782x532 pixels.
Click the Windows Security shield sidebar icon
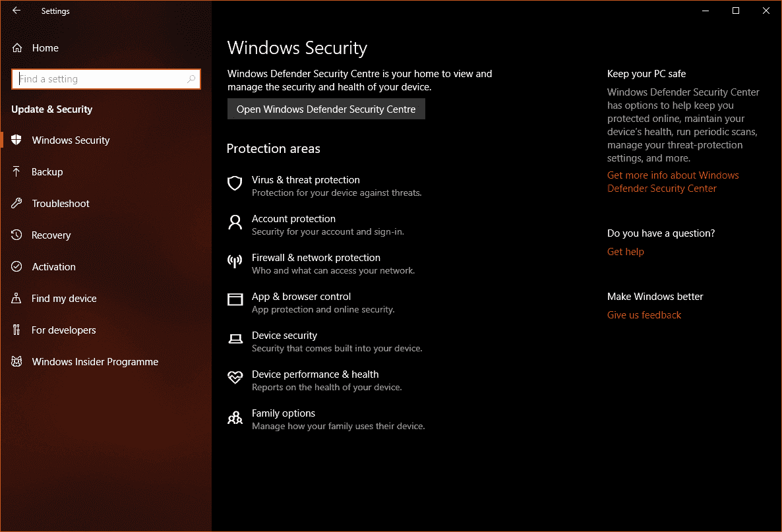(x=16, y=140)
